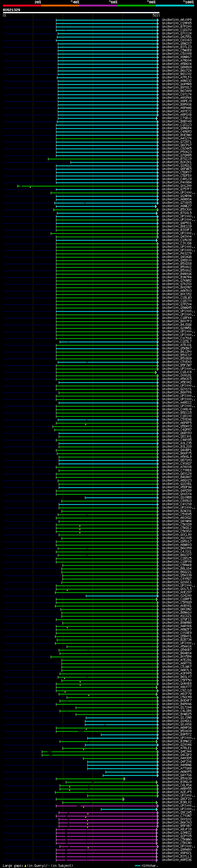Image resolution: width=197 pixels, height=868 pixels.
Task: Select hit UniRef100_C5KCN0
Action: pyautogui.click(x=176, y=843)
